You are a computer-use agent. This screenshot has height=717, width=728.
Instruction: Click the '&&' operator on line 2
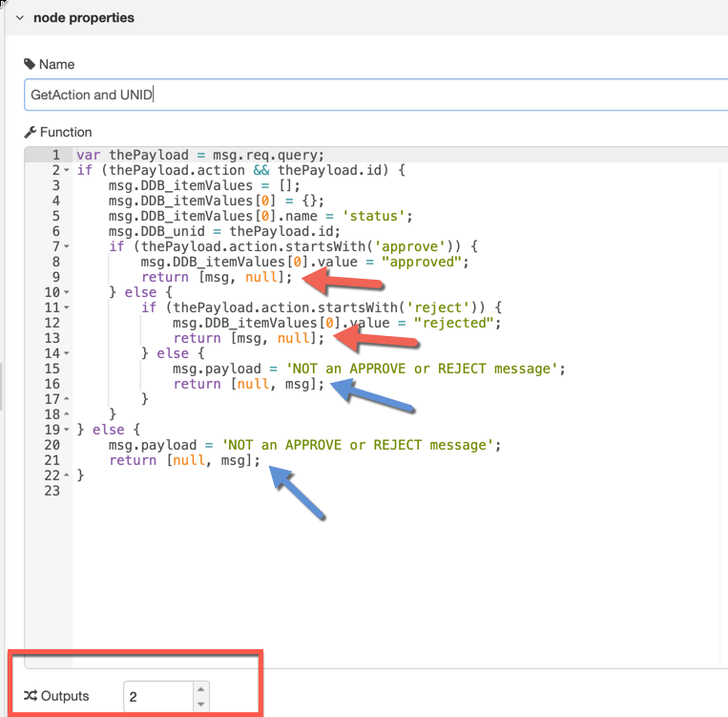tap(261, 171)
